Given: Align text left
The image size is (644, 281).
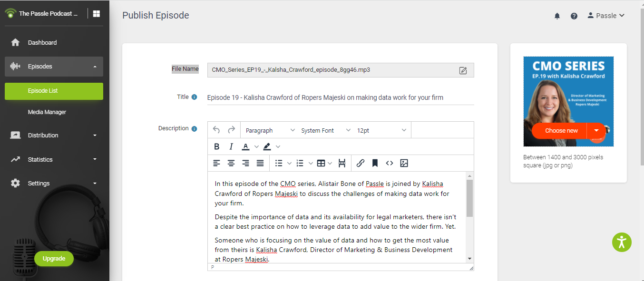Looking at the screenshot, I should tap(216, 163).
